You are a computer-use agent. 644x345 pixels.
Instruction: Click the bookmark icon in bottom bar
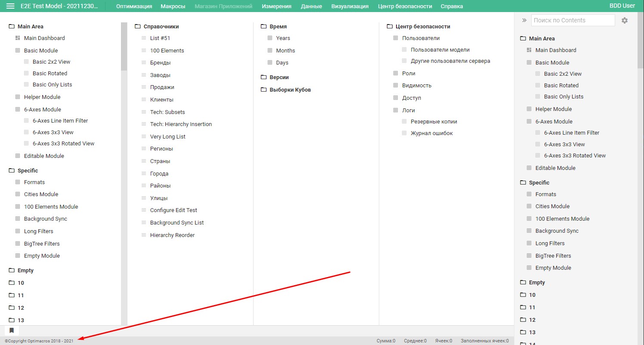click(12, 330)
